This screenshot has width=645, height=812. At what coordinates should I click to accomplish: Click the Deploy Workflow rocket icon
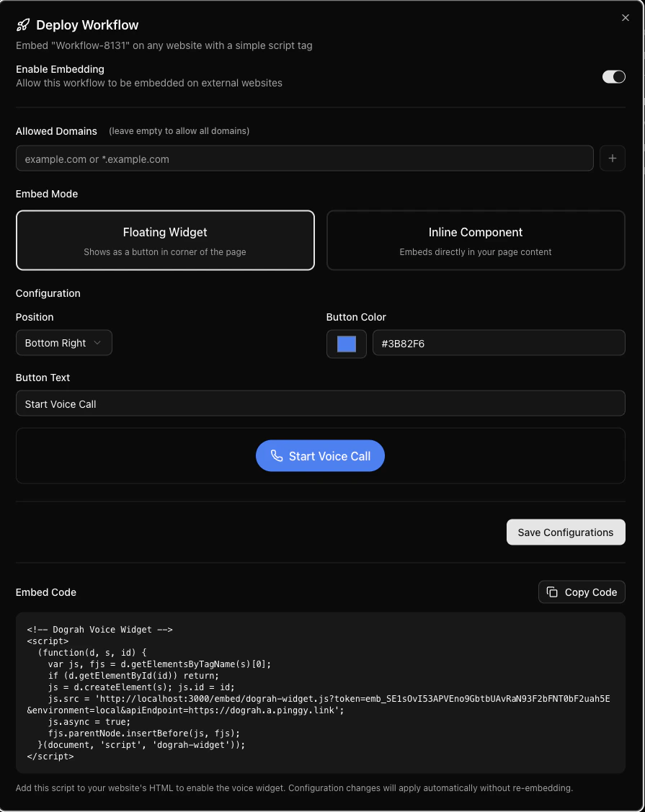point(22,24)
